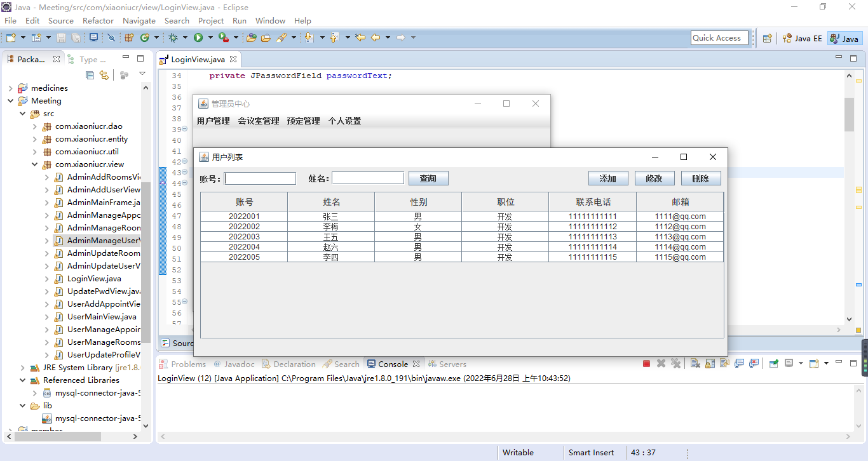Collapse the com.xiaoniucr.view package
This screenshot has height=461, width=868.
pos(35,164)
